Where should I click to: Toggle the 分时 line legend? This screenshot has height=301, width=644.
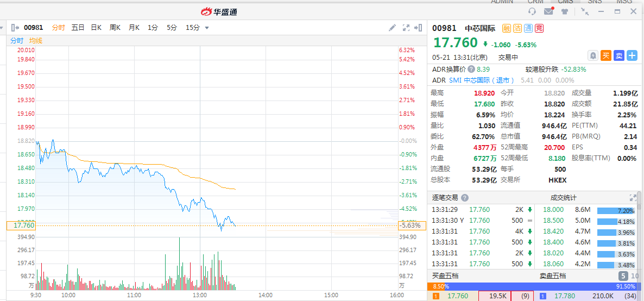[17, 40]
